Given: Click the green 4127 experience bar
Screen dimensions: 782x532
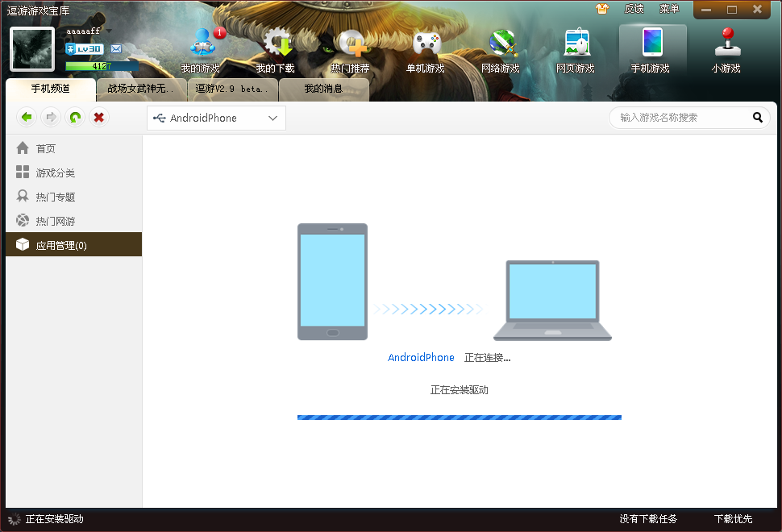Looking at the screenshot, I should (x=102, y=66).
